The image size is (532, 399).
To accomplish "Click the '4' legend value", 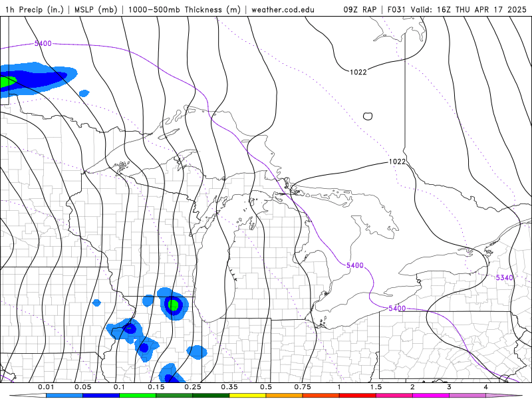I will click(486, 387).
